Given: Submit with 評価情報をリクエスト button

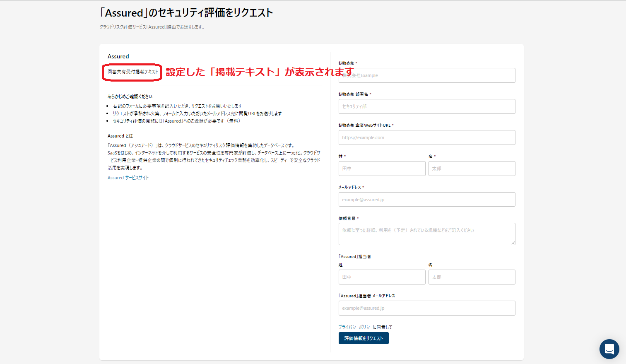Looking at the screenshot, I should pos(364,338).
